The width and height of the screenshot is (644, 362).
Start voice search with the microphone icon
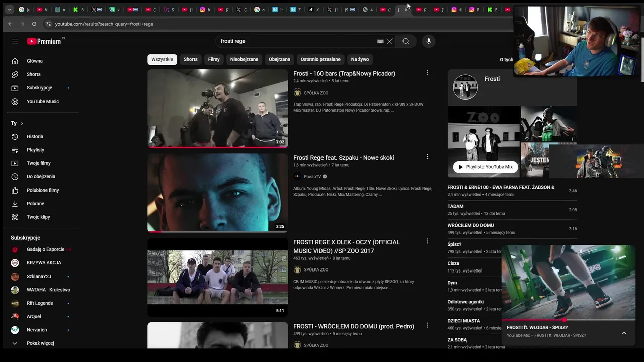click(428, 41)
